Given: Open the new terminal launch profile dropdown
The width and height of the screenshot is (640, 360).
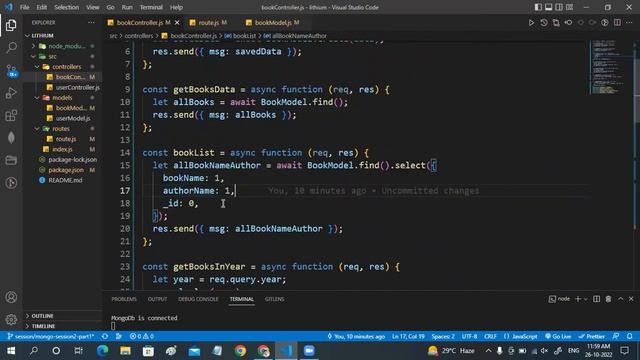Looking at the screenshot, I should point(586,299).
